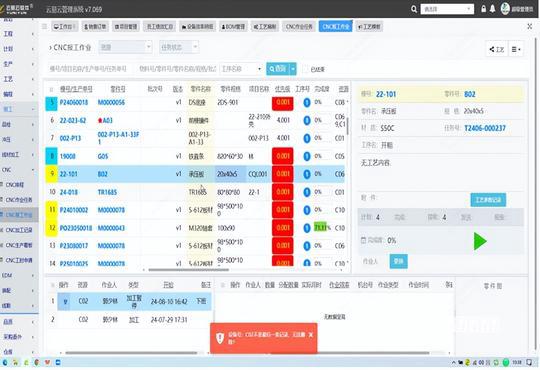The height and width of the screenshot is (370, 540).
Task: Toggle the sidebar hamburger menu icon
Action: [x=44, y=26]
